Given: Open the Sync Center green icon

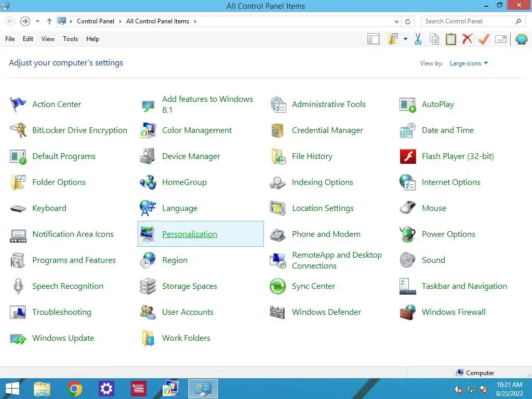Looking at the screenshot, I should click(278, 286).
